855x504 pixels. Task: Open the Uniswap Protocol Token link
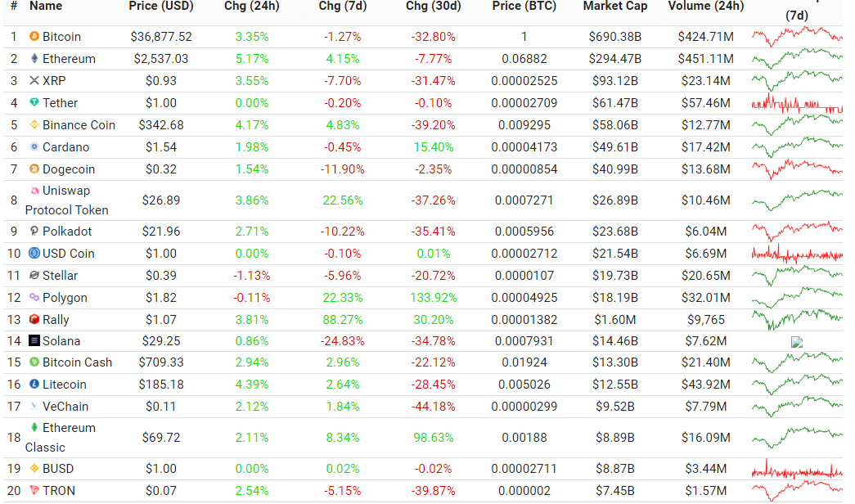(66, 200)
